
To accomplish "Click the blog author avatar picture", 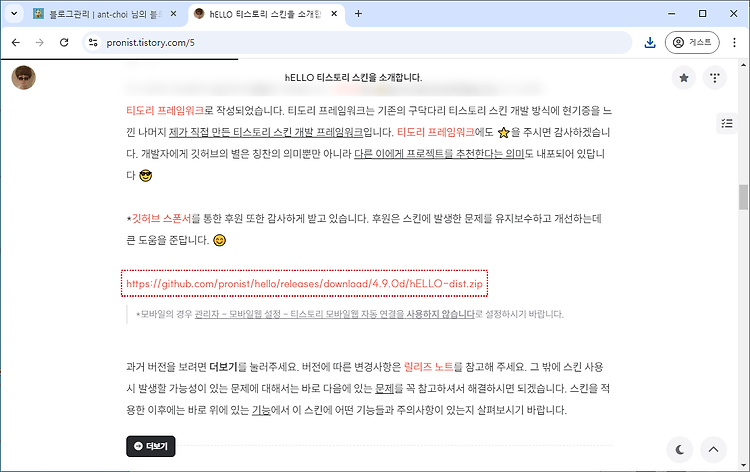I will tap(23, 77).
